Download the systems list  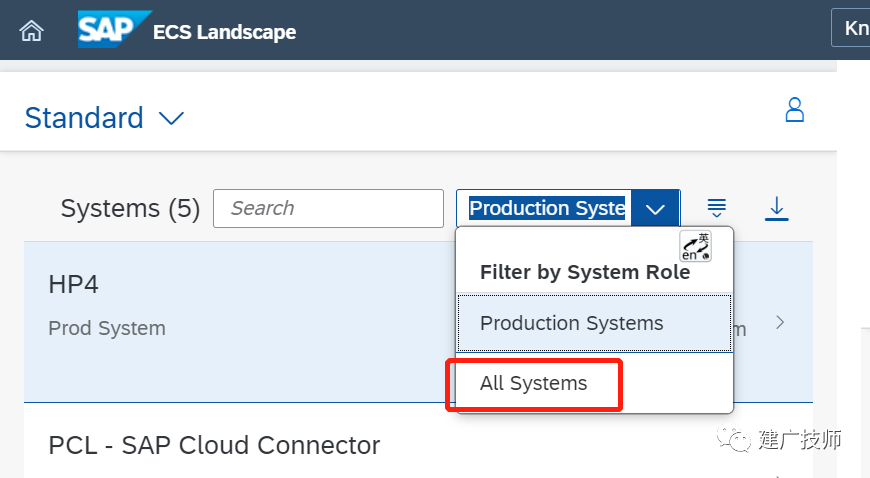click(x=777, y=209)
